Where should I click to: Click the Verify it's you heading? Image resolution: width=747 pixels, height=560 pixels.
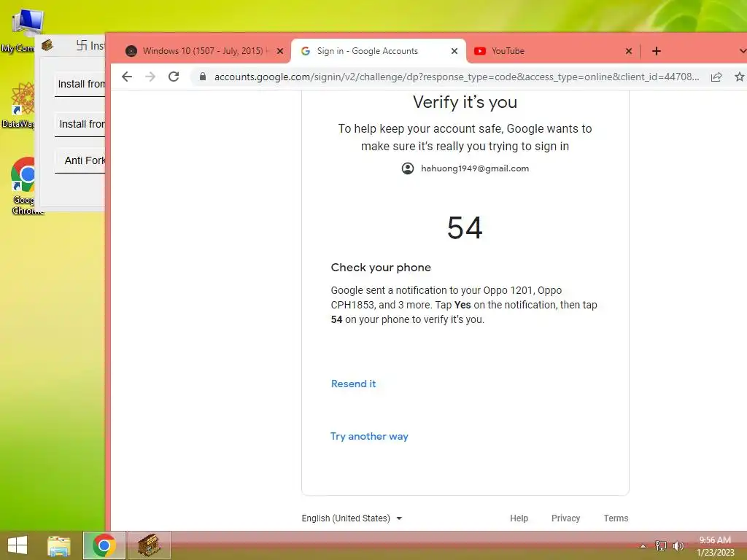tap(465, 102)
